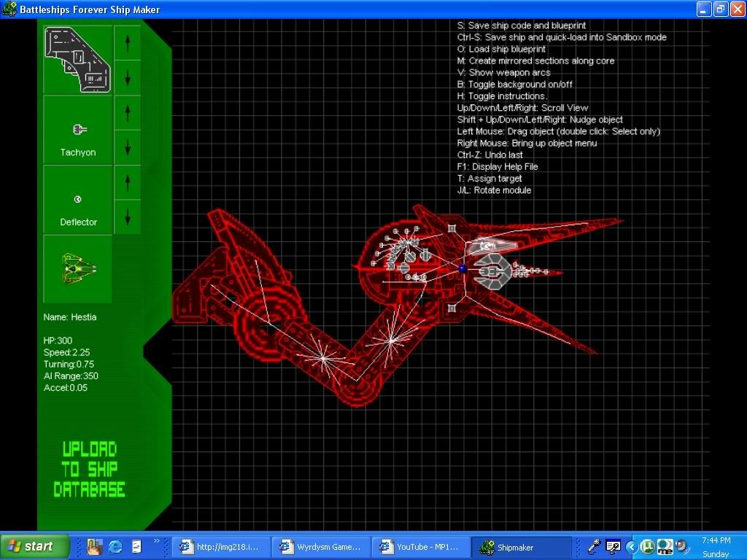
Task: Click the 'O: Load ship blueprint' line
Action: [502, 49]
